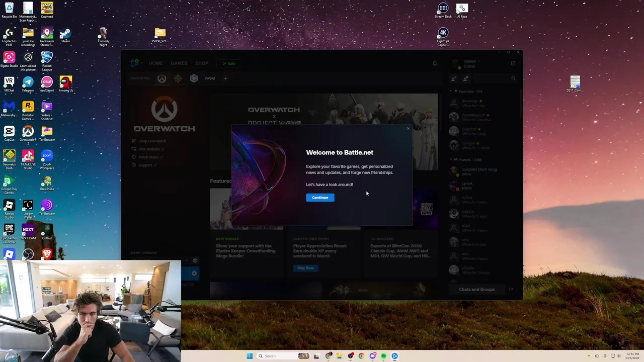Select Zoom Workplace desktop icon

click(47, 160)
